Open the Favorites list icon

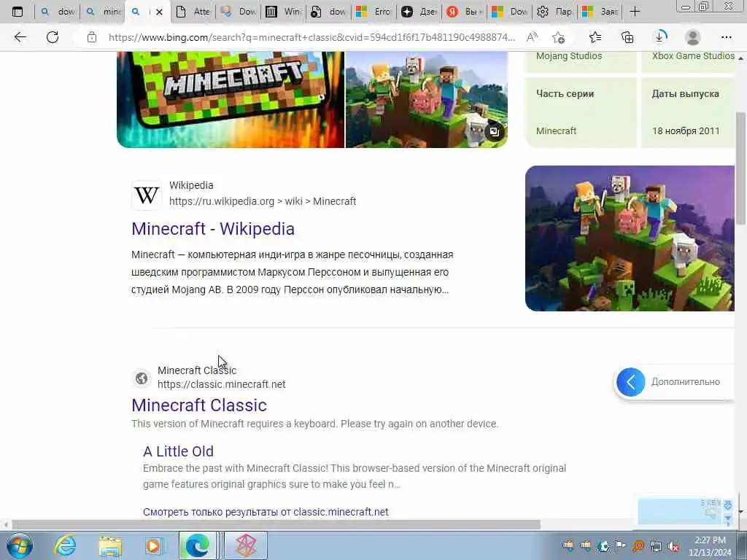point(595,37)
